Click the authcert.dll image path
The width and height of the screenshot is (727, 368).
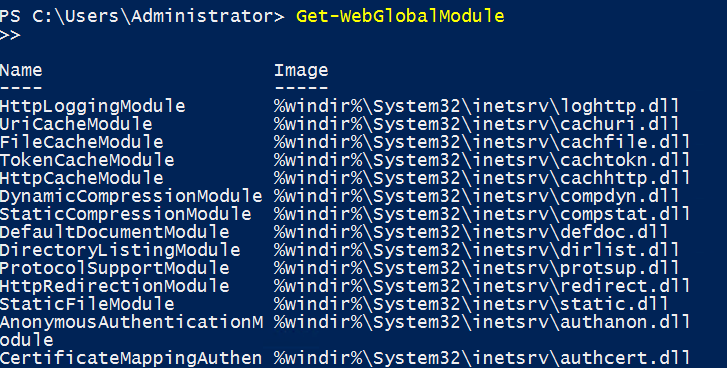coord(482,358)
